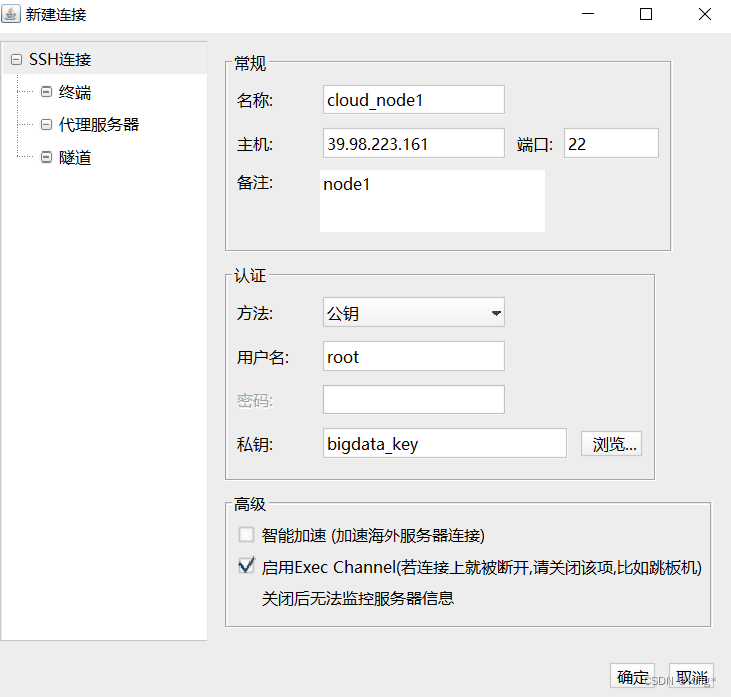Click the Java app icon in title bar
This screenshot has height=697, width=731.
(x=11, y=14)
